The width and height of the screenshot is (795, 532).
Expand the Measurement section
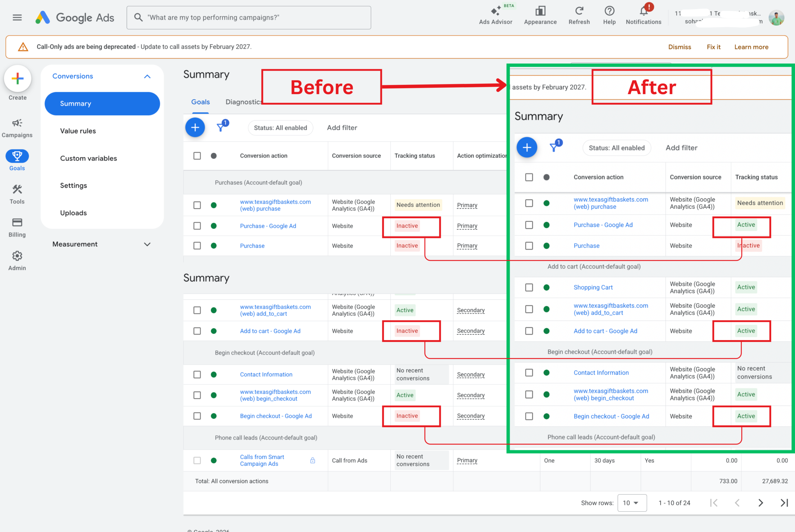tap(147, 244)
